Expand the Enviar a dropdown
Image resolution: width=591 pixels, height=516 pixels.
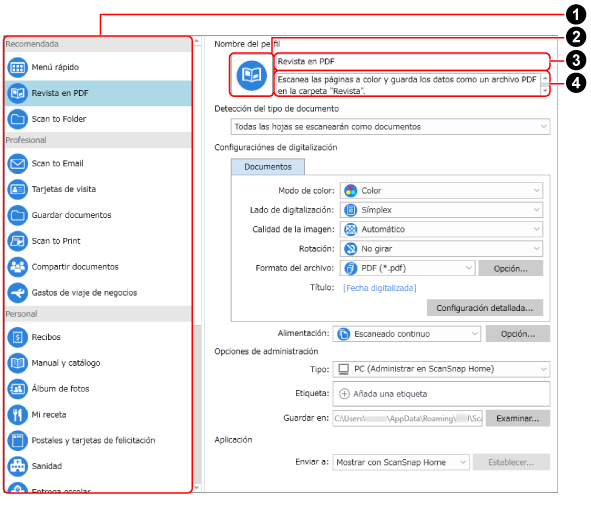(401, 462)
